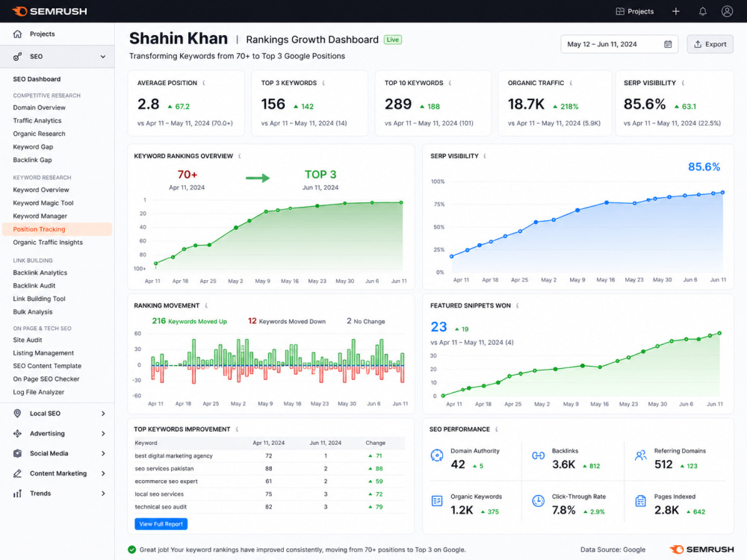The image size is (747, 560).
Task: Click the Domain Authority gauge icon
Action: pyautogui.click(x=437, y=455)
